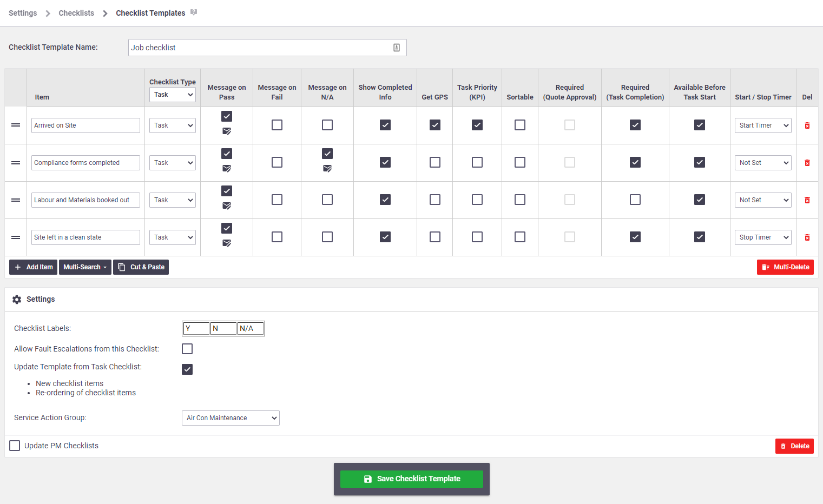The image size is (823, 504).
Task: Edit pass message icon for Labour and Materials
Action: tap(227, 206)
